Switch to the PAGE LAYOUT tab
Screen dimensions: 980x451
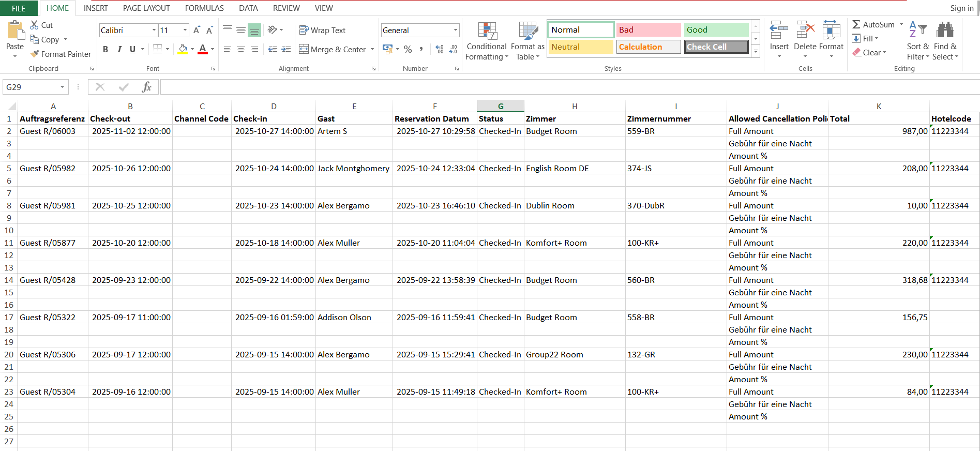coord(146,8)
